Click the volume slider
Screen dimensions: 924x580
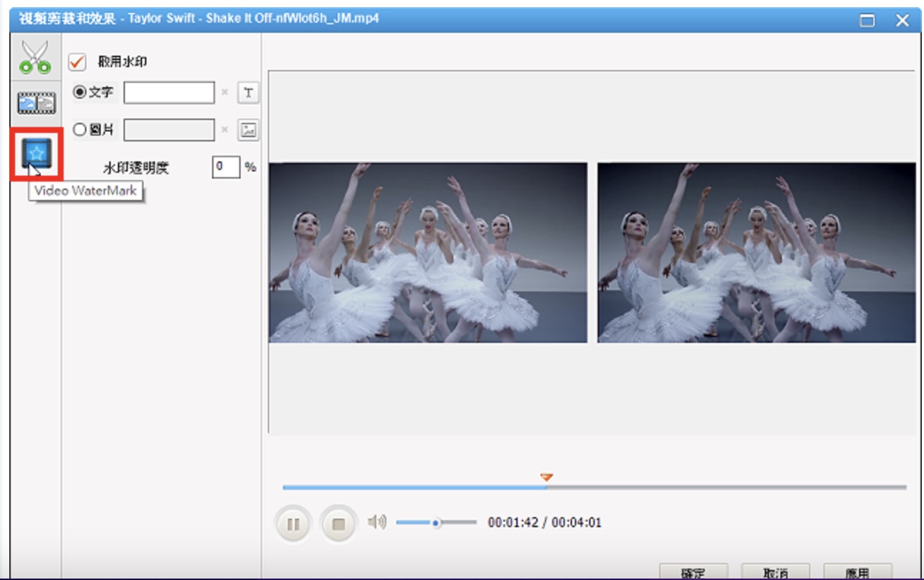tap(436, 522)
